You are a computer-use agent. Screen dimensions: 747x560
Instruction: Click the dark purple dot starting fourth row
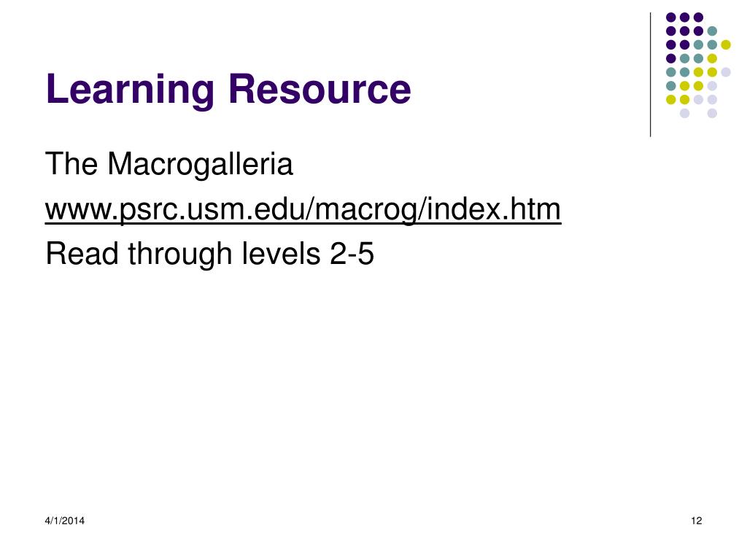pos(671,58)
